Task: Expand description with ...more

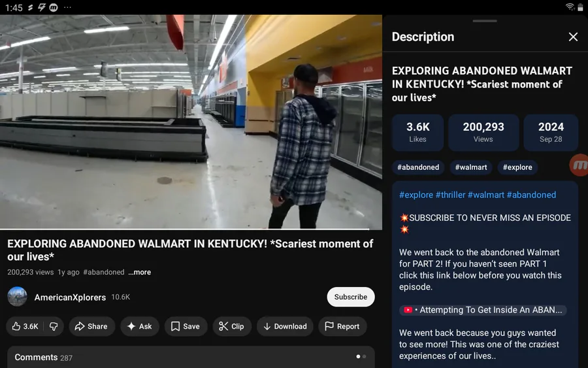Action: point(140,272)
